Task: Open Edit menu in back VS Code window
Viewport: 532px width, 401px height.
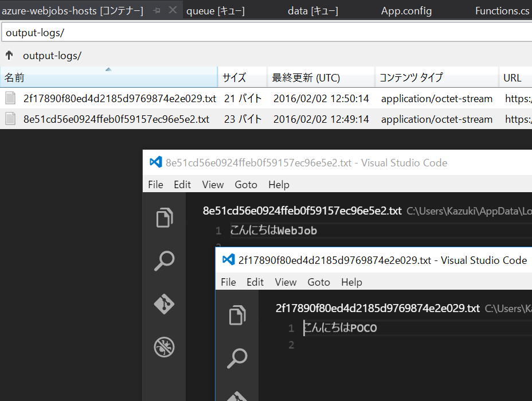Action: (182, 184)
